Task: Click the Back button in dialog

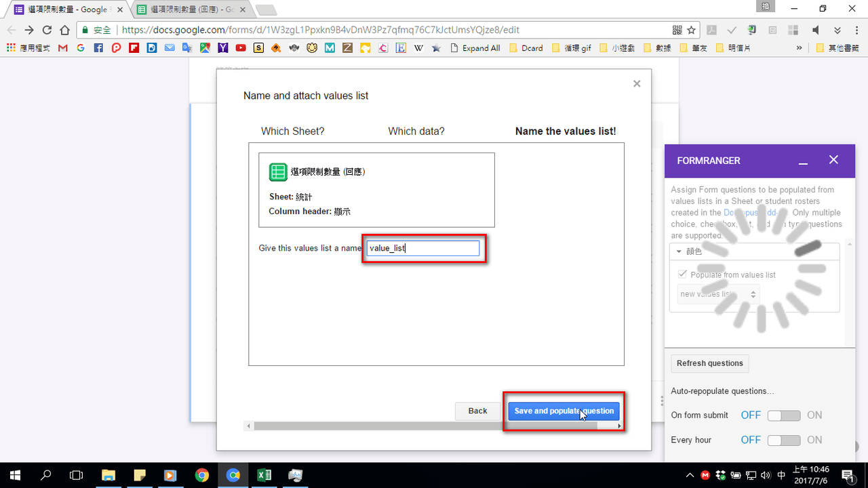Action: (x=477, y=411)
